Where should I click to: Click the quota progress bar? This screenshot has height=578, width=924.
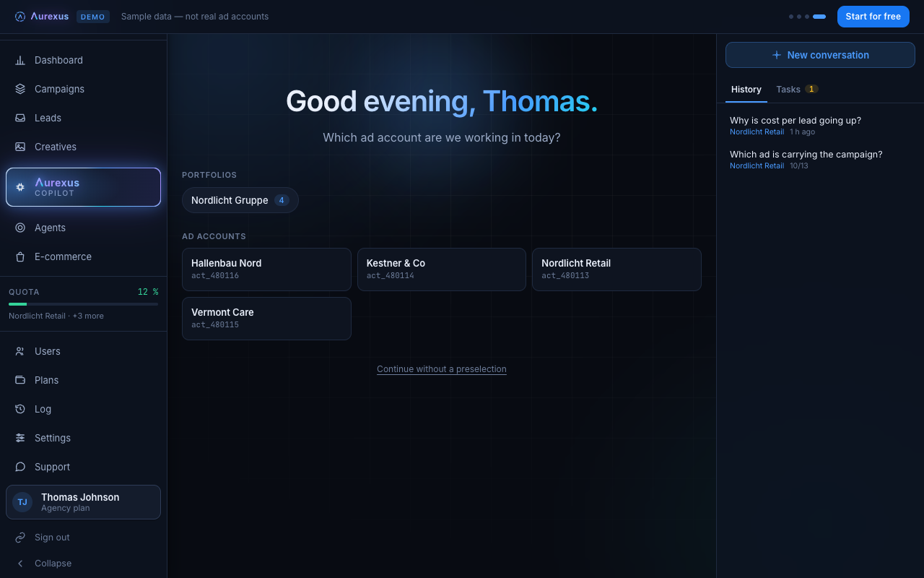(83, 304)
